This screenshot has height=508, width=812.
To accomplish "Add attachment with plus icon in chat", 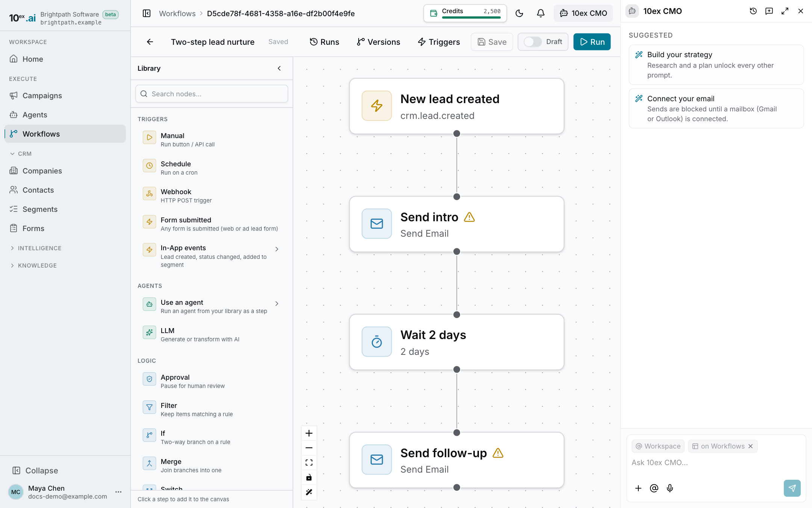I will click(638, 488).
